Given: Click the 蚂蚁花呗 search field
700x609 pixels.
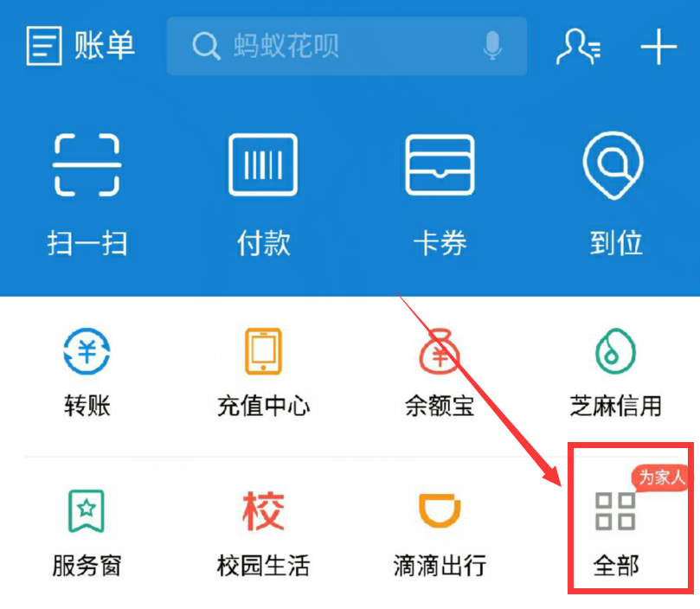Looking at the screenshot, I should 347,46.
